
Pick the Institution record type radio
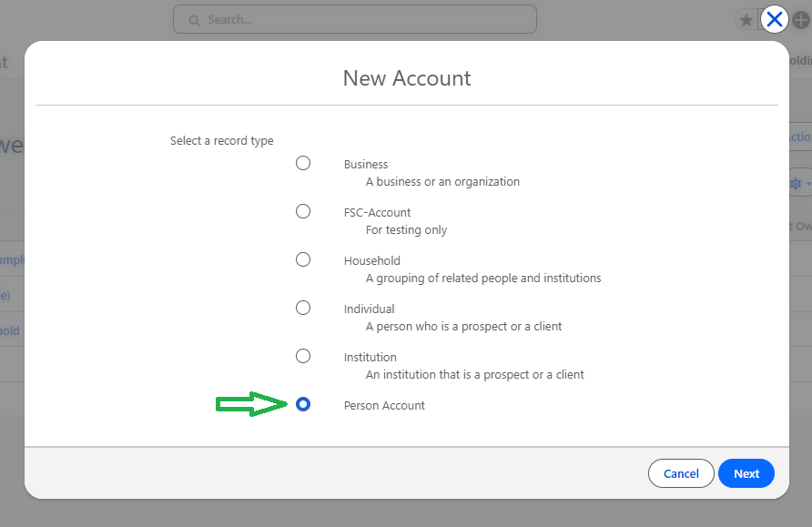pos(303,356)
